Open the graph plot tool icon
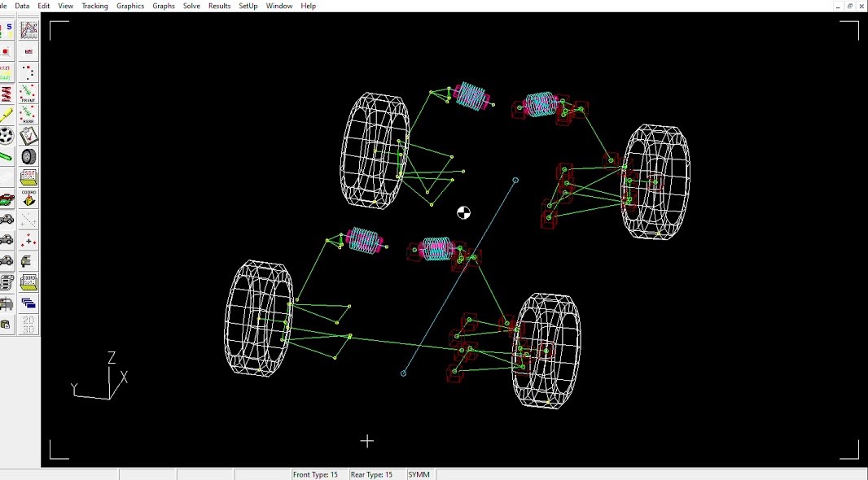Screen dimensions: 868x480 pyautogui.click(x=28, y=30)
